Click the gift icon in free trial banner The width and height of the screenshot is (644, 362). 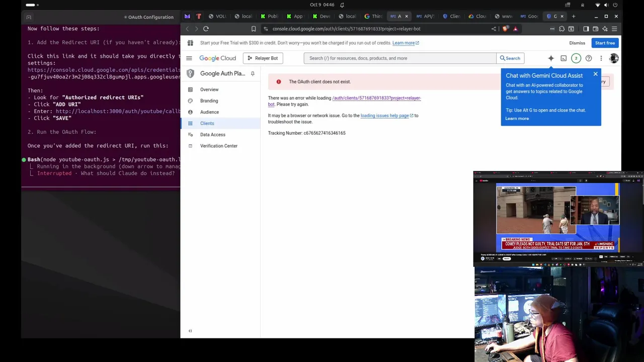(190, 43)
